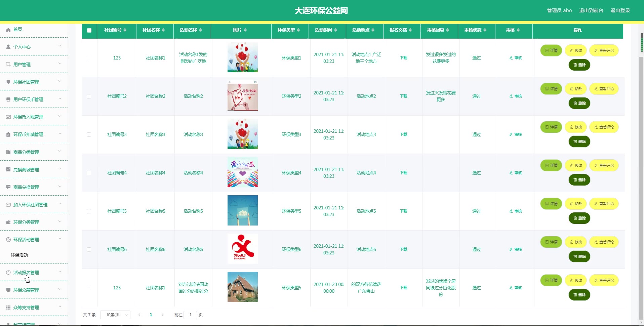Open the 商品兑换管理 menu label
The height and width of the screenshot is (326, 644).
click(x=26, y=187)
